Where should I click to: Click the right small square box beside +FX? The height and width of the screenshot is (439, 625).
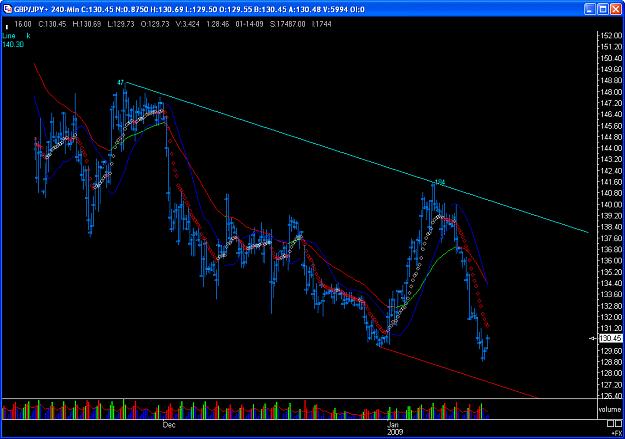(618, 423)
